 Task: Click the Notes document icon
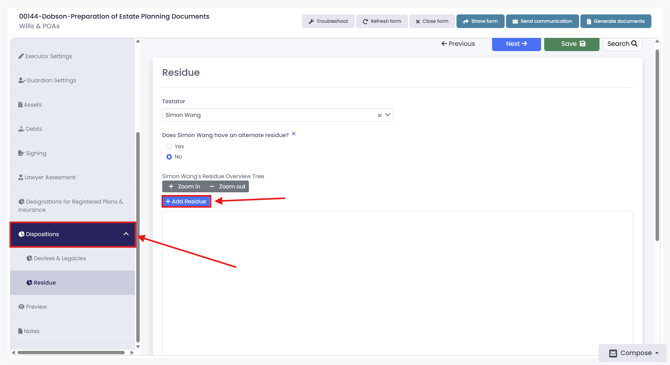pyautogui.click(x=20, y=331)
